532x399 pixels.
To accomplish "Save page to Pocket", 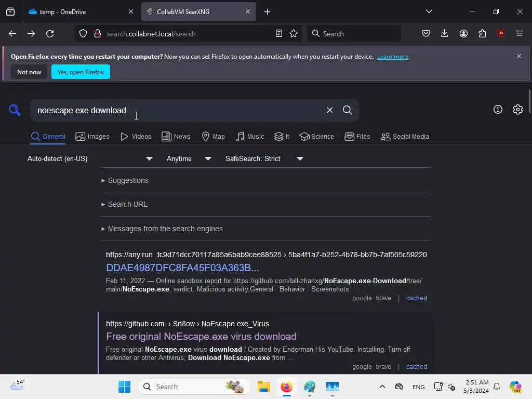I will 426,34.
